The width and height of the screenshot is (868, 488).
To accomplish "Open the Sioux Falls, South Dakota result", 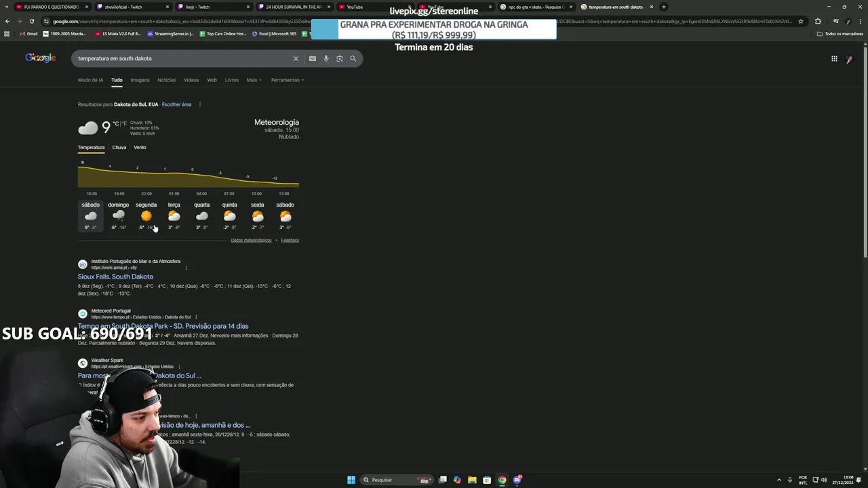I will (115, 277).
